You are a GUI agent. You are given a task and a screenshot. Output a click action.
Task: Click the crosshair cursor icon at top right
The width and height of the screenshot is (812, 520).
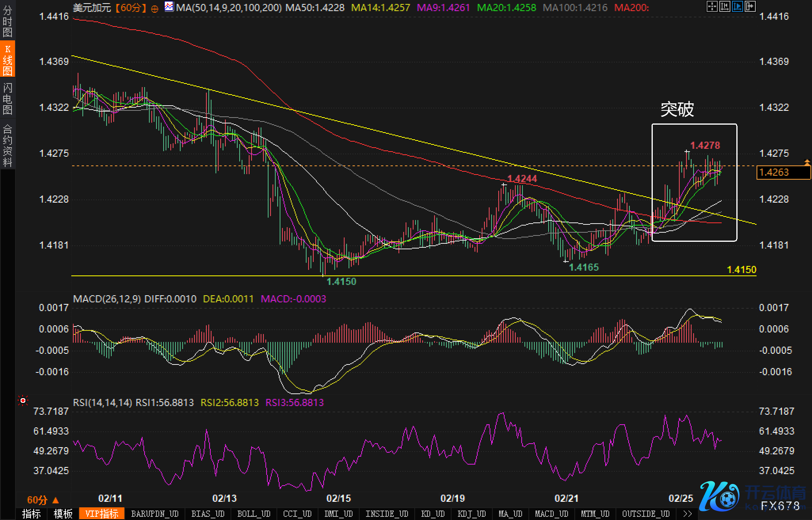tap(712, 6)
